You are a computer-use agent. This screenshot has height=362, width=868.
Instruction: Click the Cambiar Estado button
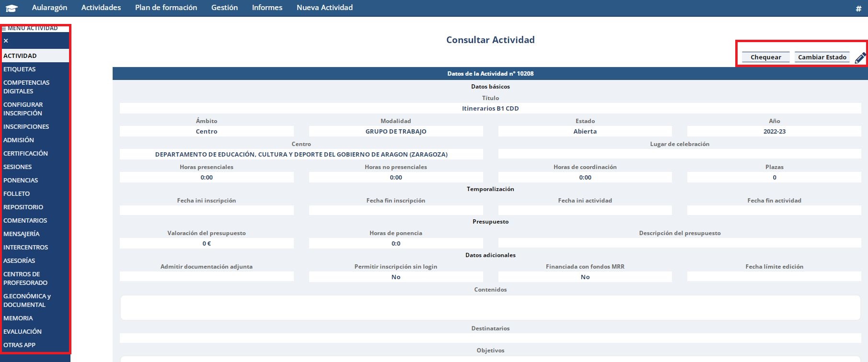[822, 57]
